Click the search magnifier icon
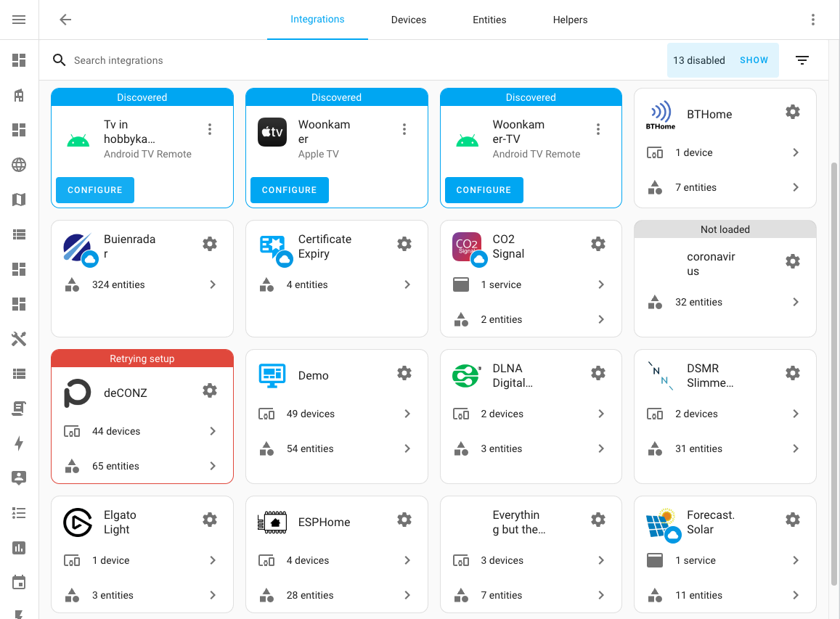 pyautogui.click(x=60, y=60)
